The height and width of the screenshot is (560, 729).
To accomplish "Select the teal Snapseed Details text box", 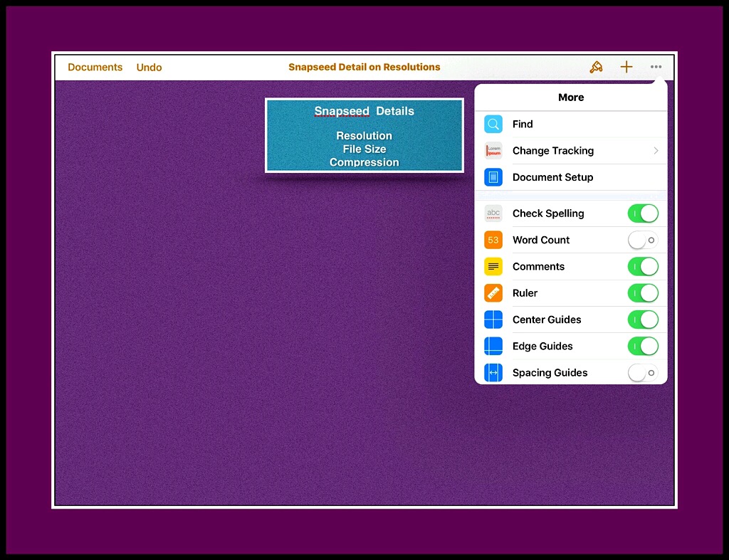I will point(364,135).
